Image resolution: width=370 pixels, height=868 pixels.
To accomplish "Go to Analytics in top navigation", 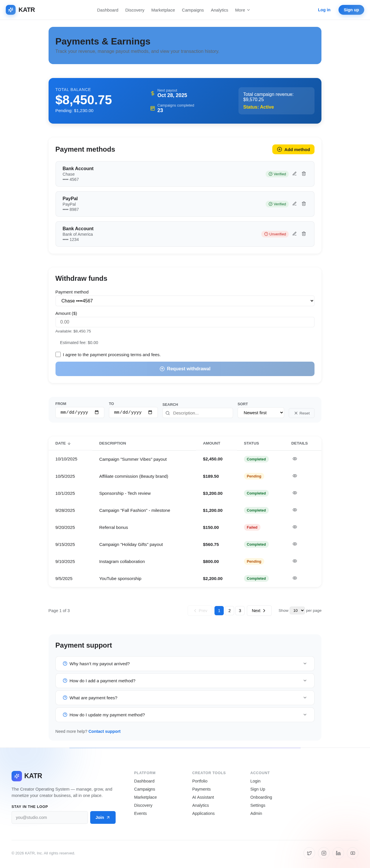I will click(x=219, y=10).
